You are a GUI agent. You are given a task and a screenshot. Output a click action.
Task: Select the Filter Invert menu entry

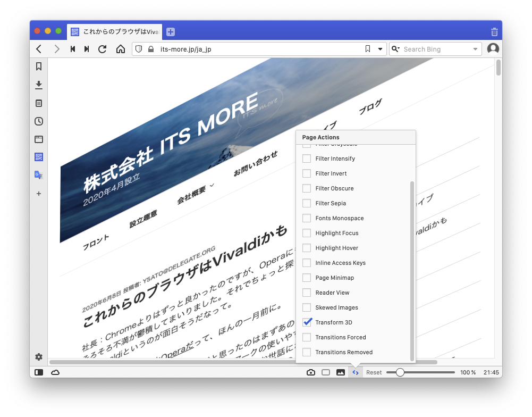[331, 173]
